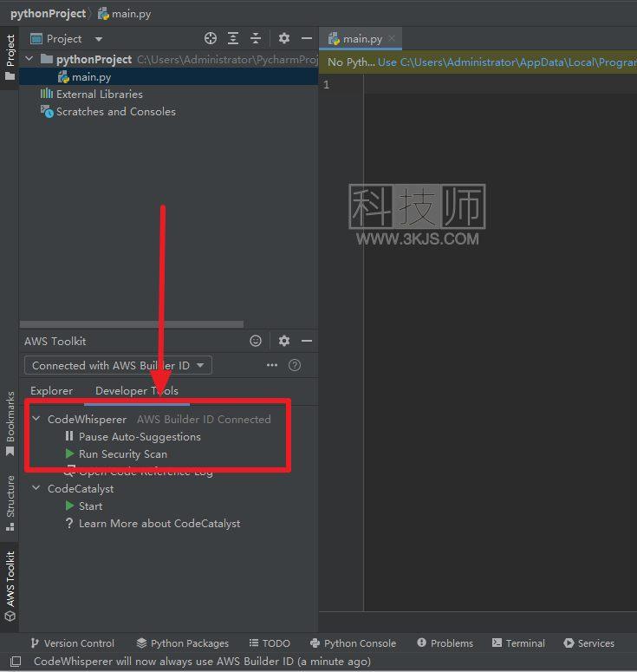The width and height of the screenshot is (637, 672).
Task: Switch to Explorer tab
Action: pos(51,390)
